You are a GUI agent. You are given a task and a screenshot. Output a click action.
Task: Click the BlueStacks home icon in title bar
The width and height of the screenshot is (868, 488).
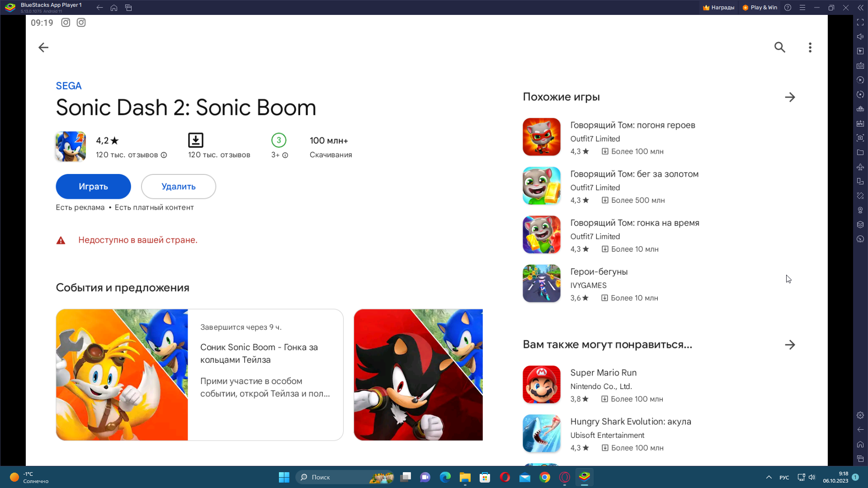(x=114, y=8)
